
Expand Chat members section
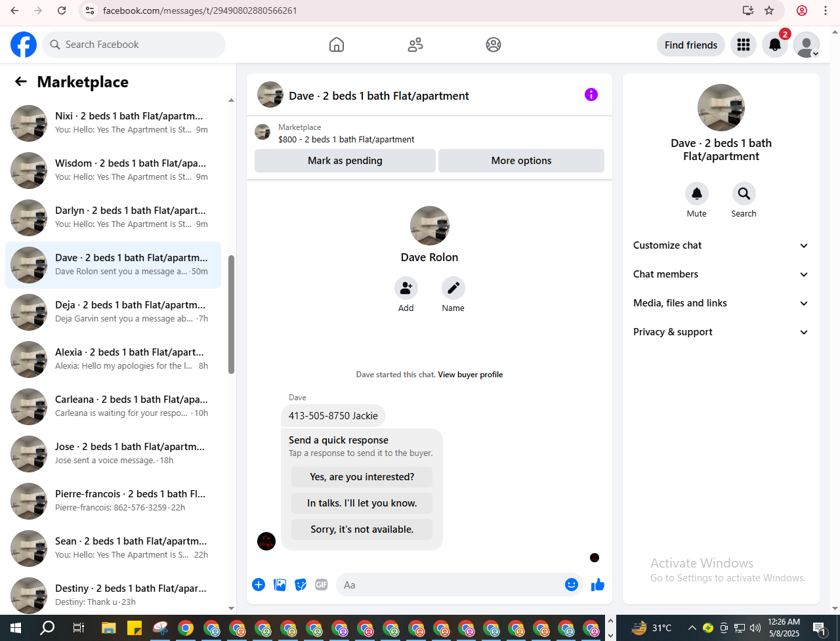coord(721,274)
